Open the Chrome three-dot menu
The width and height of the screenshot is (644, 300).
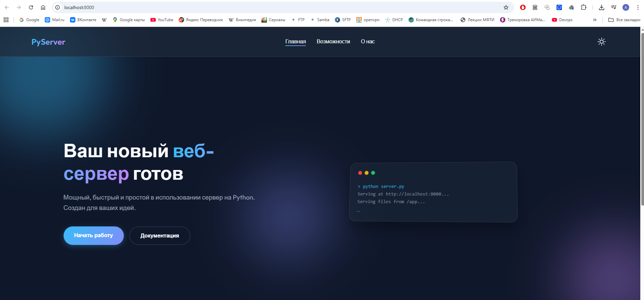click(x=638, y=7)
